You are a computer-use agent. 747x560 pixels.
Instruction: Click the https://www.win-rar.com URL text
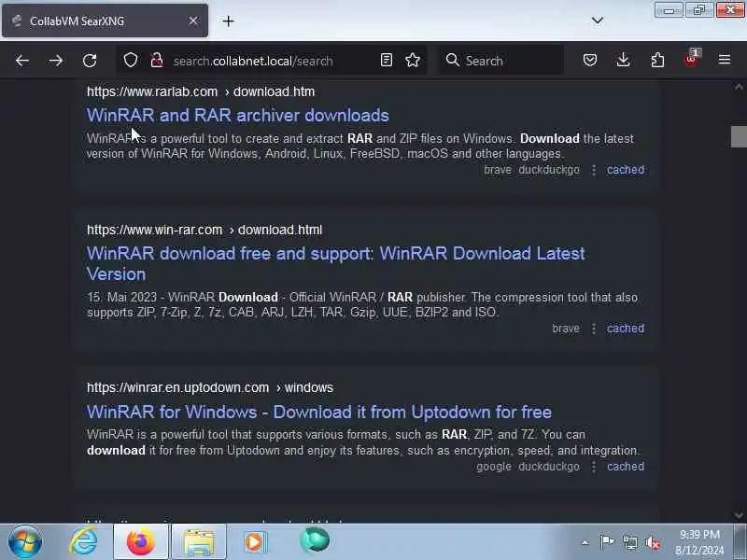click(x=154, y=230)
